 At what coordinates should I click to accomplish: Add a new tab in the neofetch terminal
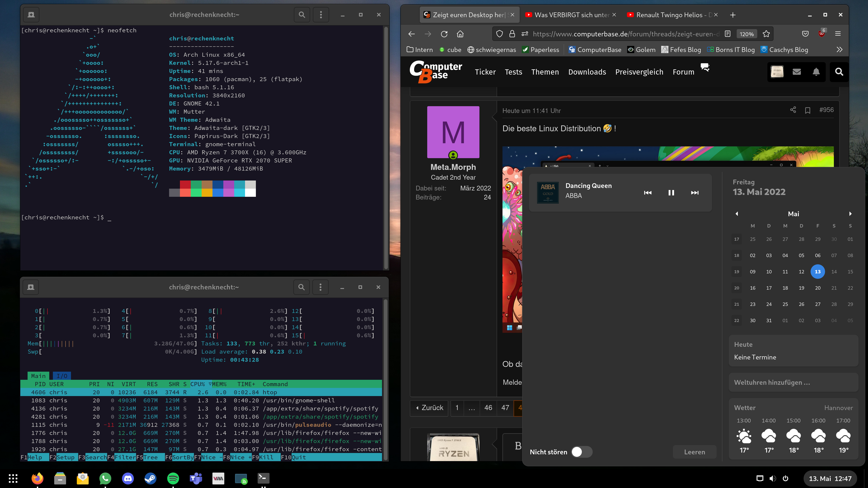(x=31, y=14)
